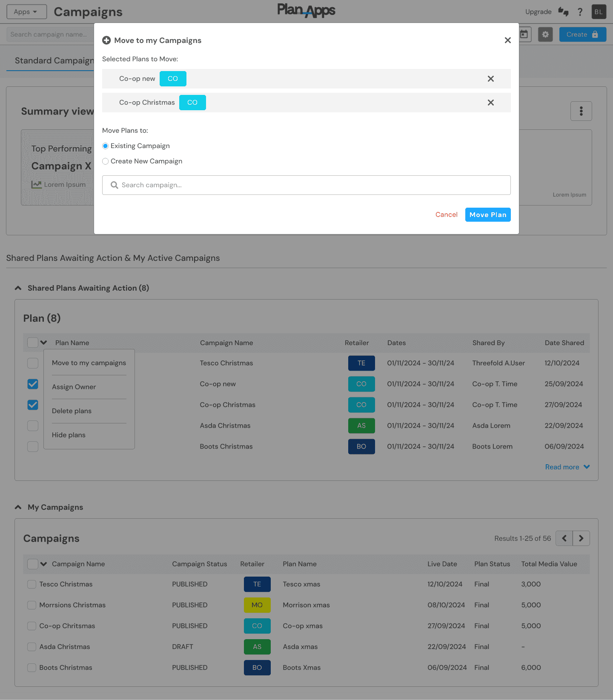Viewport: 613px width, 700px height.
Task: Remove Co-op new from selected plans
Action: 491,79
